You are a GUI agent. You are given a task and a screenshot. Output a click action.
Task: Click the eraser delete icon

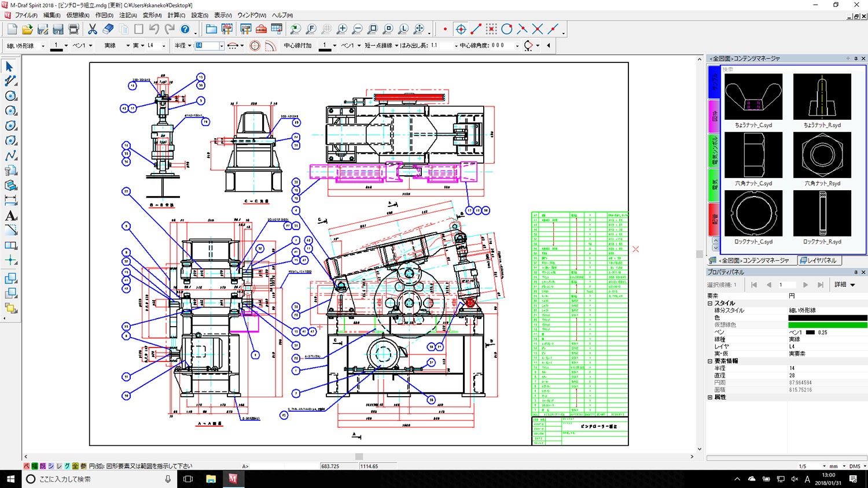(108, 29)
